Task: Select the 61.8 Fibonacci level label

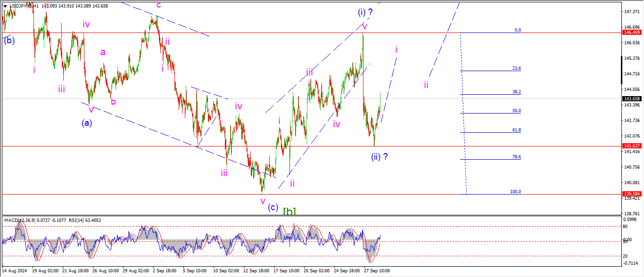Action: click(x=517, y=130)
